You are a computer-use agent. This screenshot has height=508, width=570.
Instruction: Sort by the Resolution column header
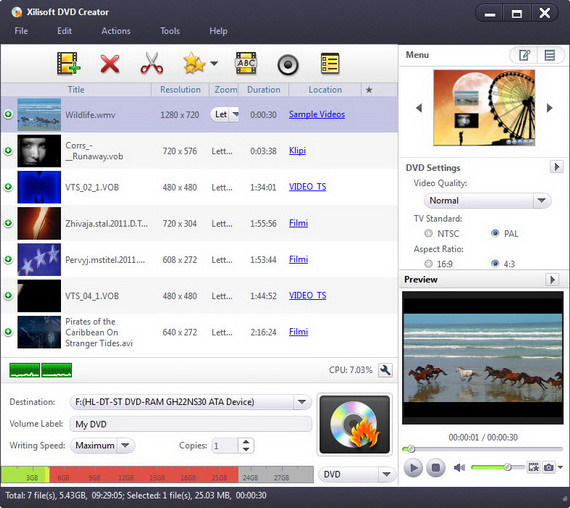click(180, 90)
